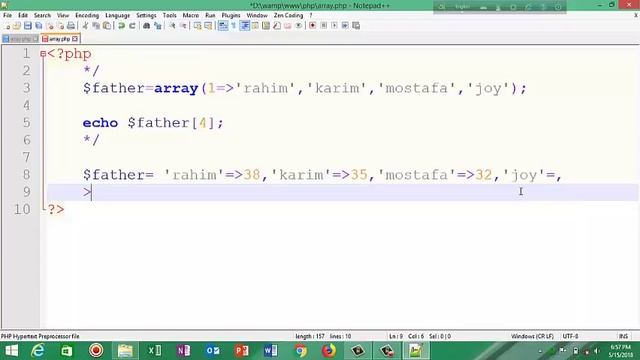The height and width of the screenshot is (360, 640).
Task: Click the User Defined Language icon
Action: (x=255, y=26)
